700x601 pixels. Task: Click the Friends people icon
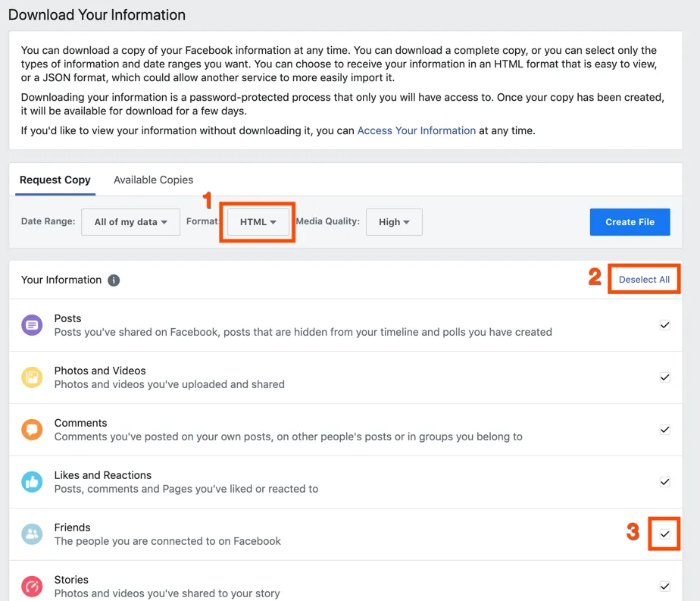point(32,534)
